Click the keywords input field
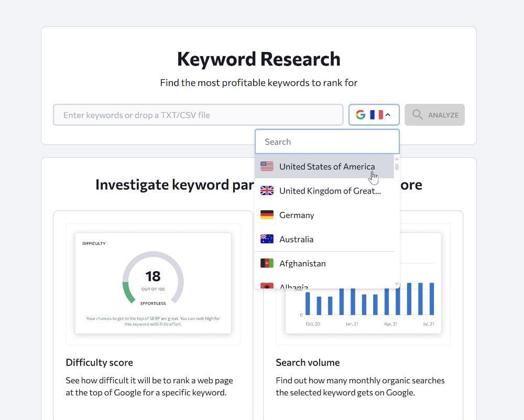The width and height of the screenshot is (524, 420). [198, 115]
